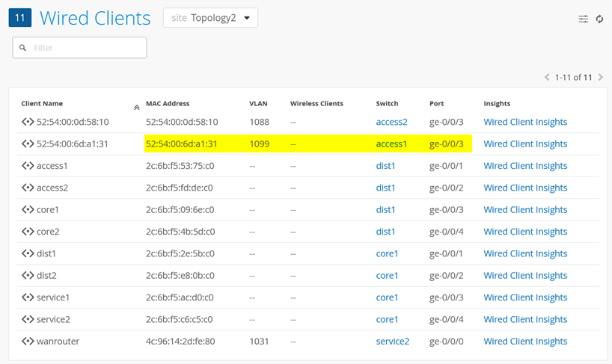Click the wired client icon beside core1

[x=28, y=210]
